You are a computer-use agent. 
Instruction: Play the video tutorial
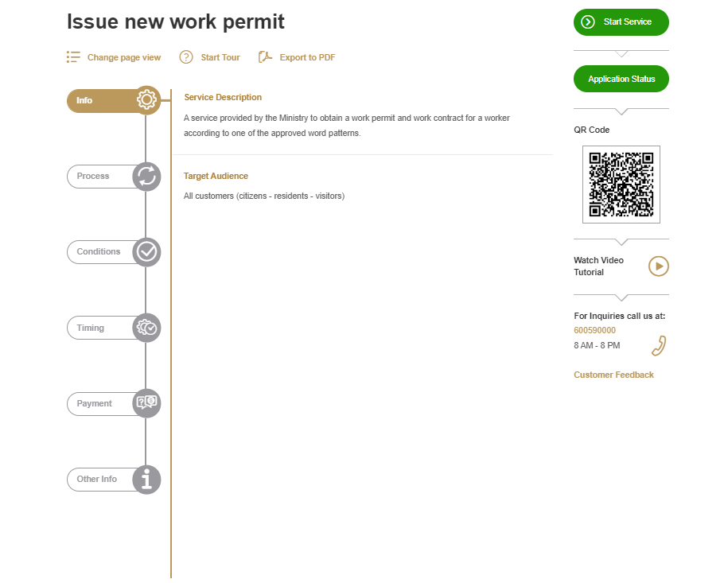658,266
